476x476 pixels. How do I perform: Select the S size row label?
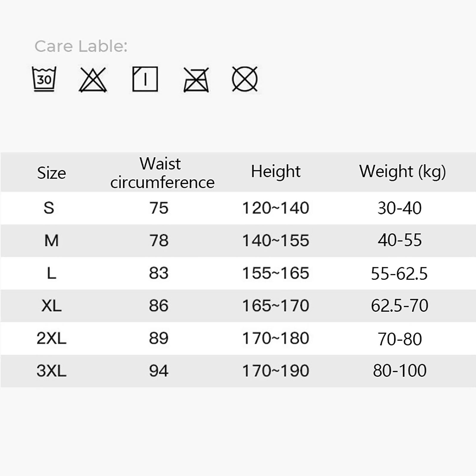click(49, 208)
